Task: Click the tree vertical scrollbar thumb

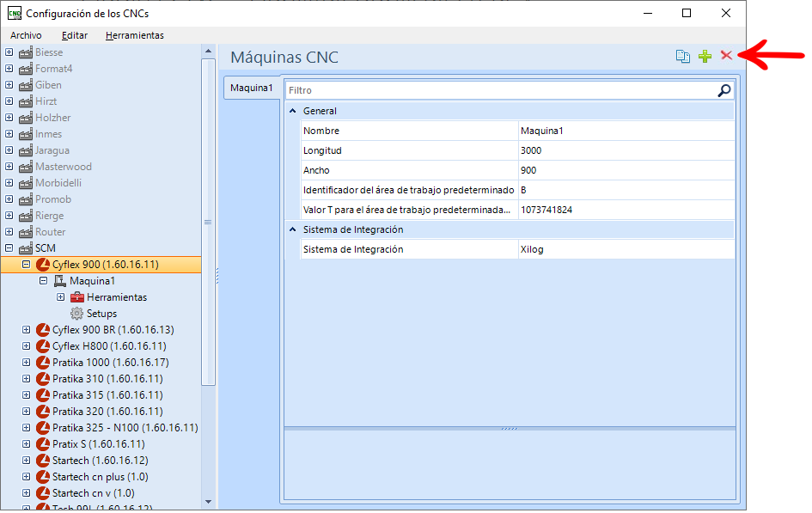Action: point(208,222)
